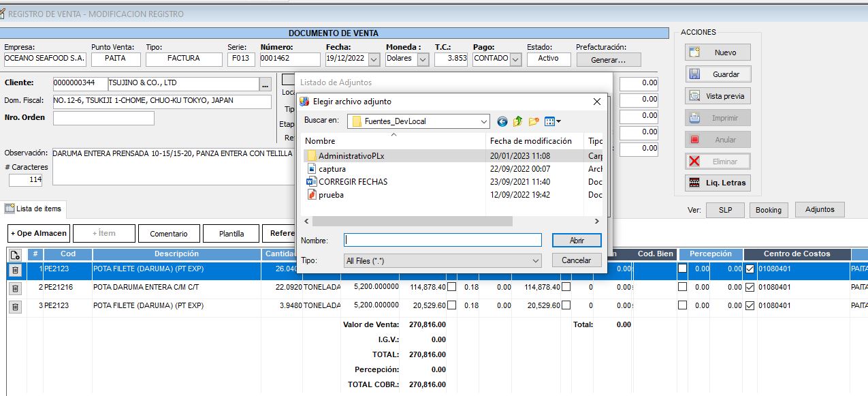Click the Abrir button

(x=576, y=240)
